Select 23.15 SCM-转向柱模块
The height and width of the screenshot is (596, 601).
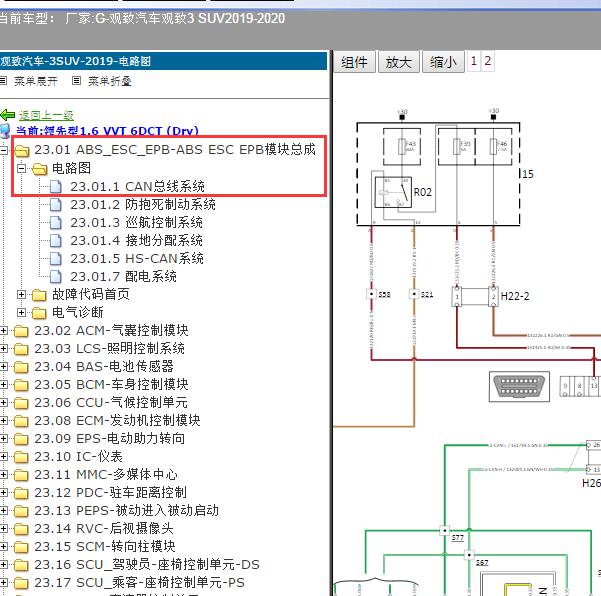105,547
